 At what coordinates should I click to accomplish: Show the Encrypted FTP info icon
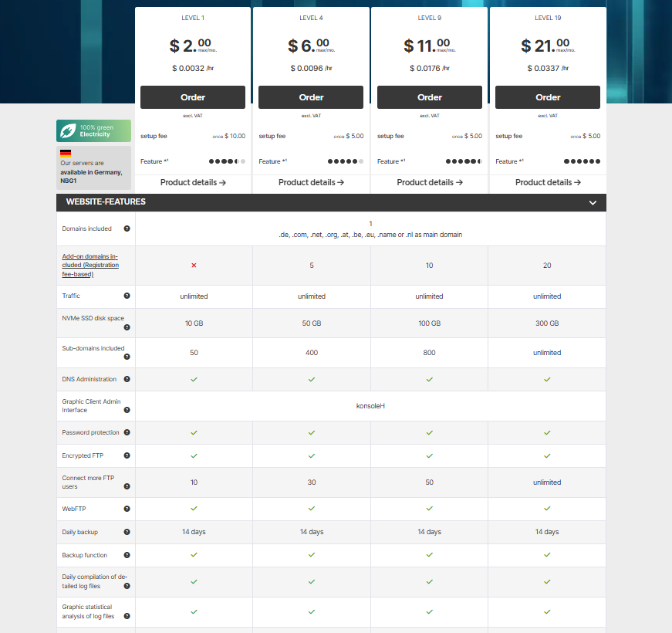[x=127, y=455]
